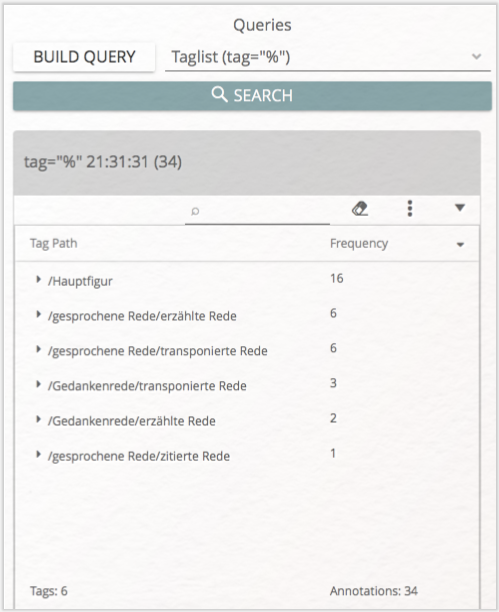Open the three-dot more options menu
The width and height of the screenshot is (499, 612).
pos(410,208)
